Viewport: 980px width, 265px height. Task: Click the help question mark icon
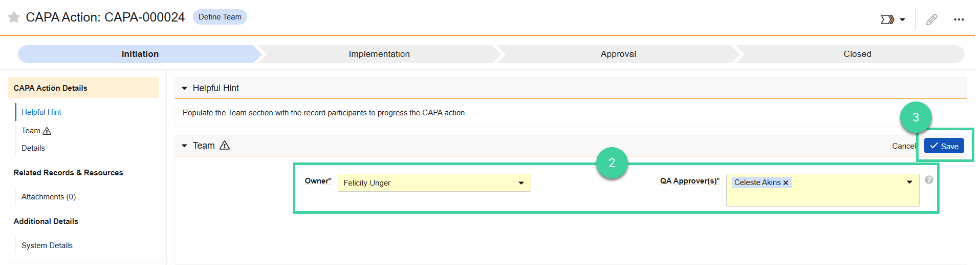coord(929,180)
